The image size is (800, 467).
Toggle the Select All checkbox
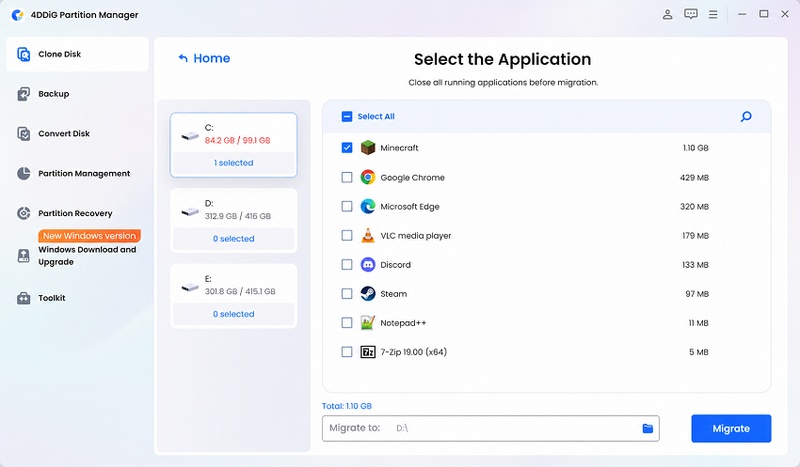(x=347, y=117)
